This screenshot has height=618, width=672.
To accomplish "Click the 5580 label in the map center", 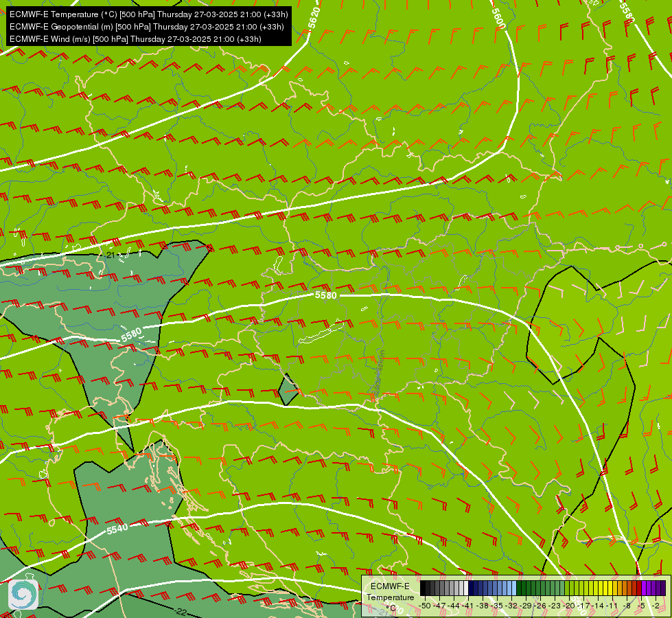I will point(326,295).
